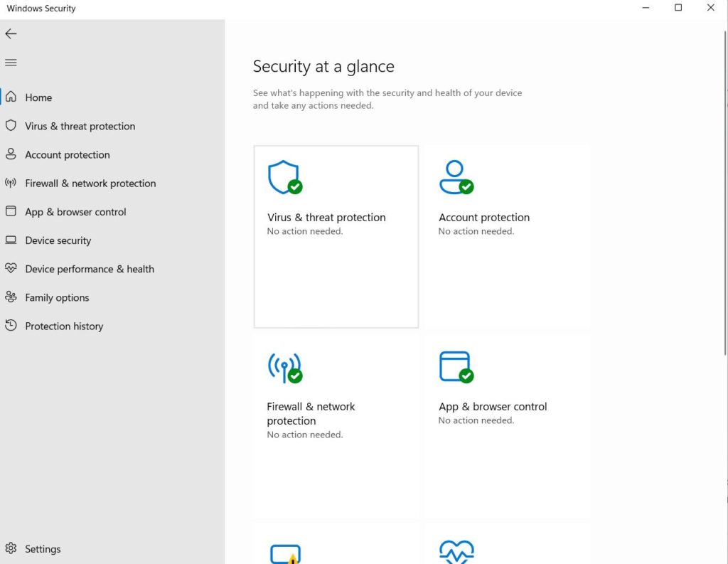Image resolution: width=728 pixels, height=564 pixels.
Task: Close the Windows Security window
Action: click(710, 8)
